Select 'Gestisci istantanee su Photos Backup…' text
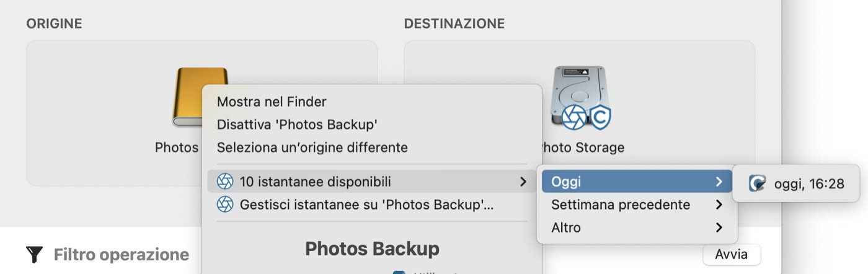 pyautogui.click(x=367, y=204)
